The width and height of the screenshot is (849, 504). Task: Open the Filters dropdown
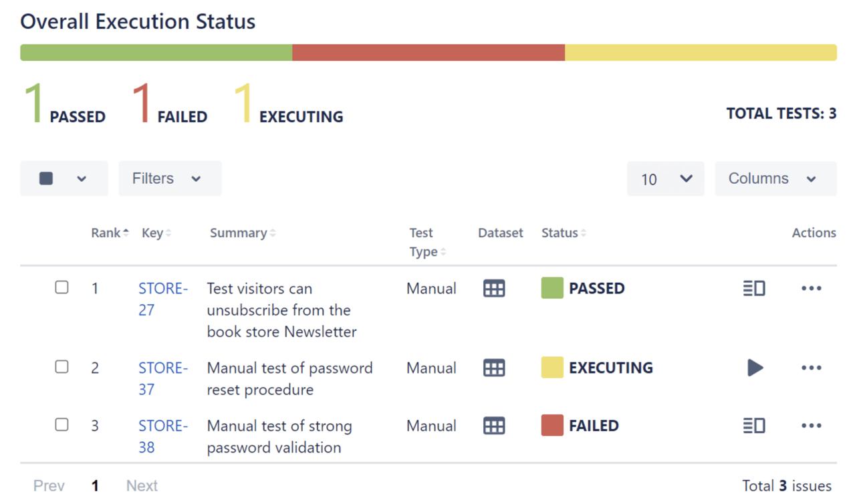coord(170,178)
